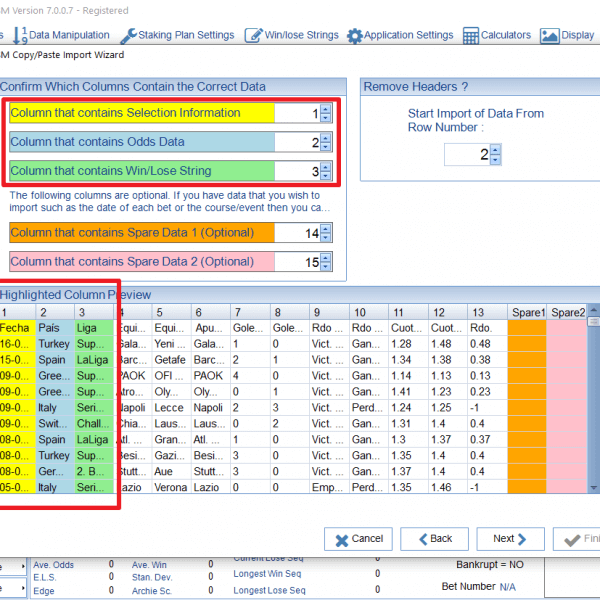Screen dimensions: 600x600
Task: Click the 0.13 result cell
Action: 488,376
